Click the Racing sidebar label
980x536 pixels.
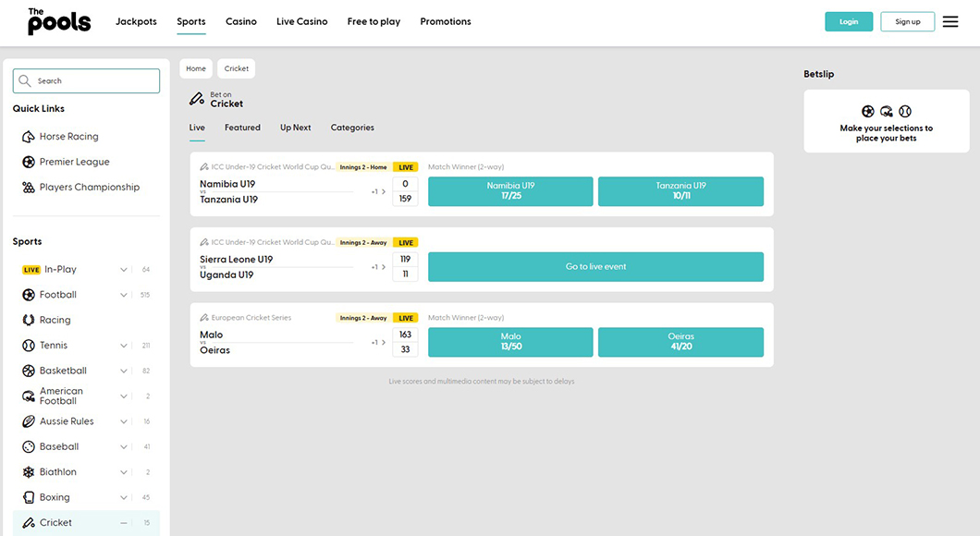[x=55, y=320]
